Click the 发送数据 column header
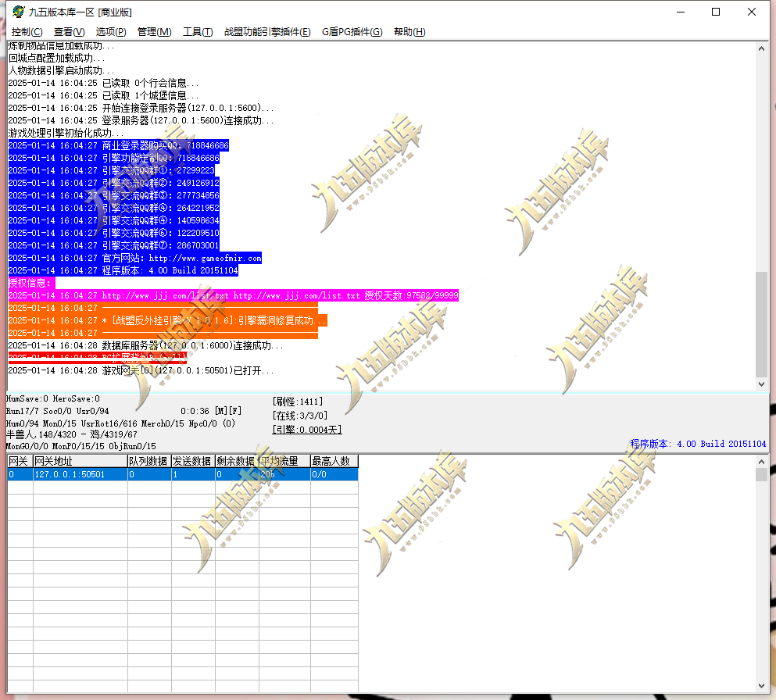The image size is (776, 700). coord(193,461)
